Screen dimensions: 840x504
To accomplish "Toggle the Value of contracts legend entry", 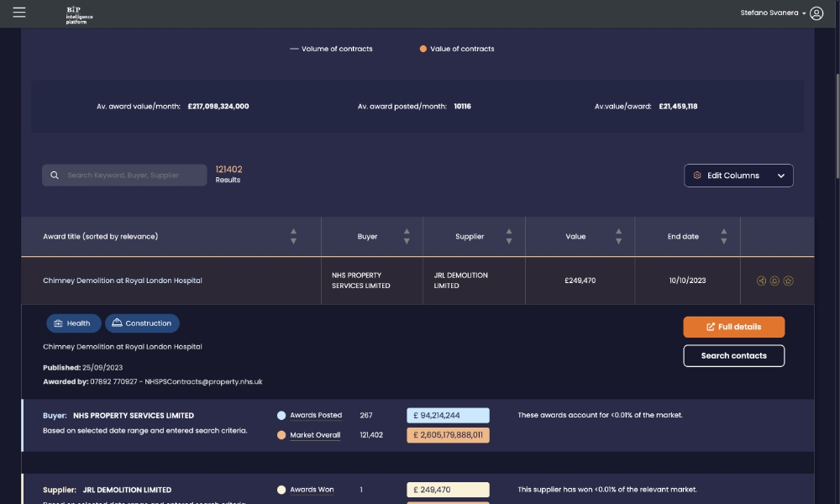I will tap(456, 49).
